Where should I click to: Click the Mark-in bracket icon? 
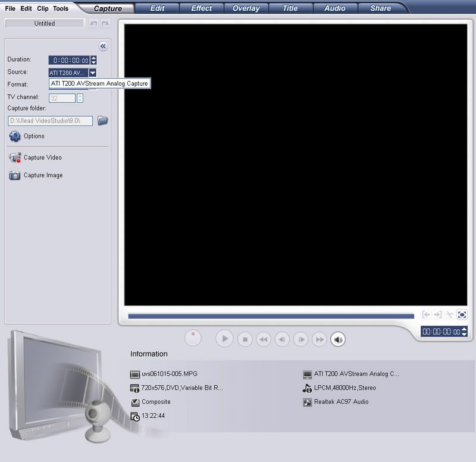[x=426, y=315]
